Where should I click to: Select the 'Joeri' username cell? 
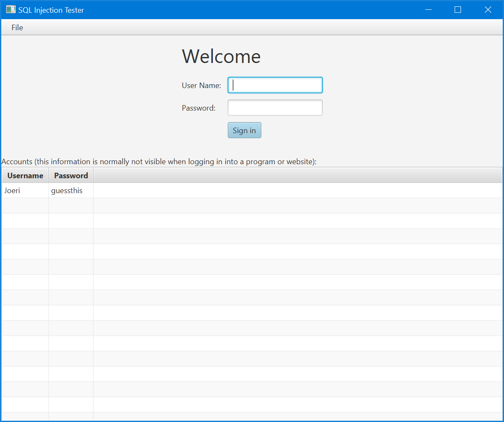tap(25, 191)
